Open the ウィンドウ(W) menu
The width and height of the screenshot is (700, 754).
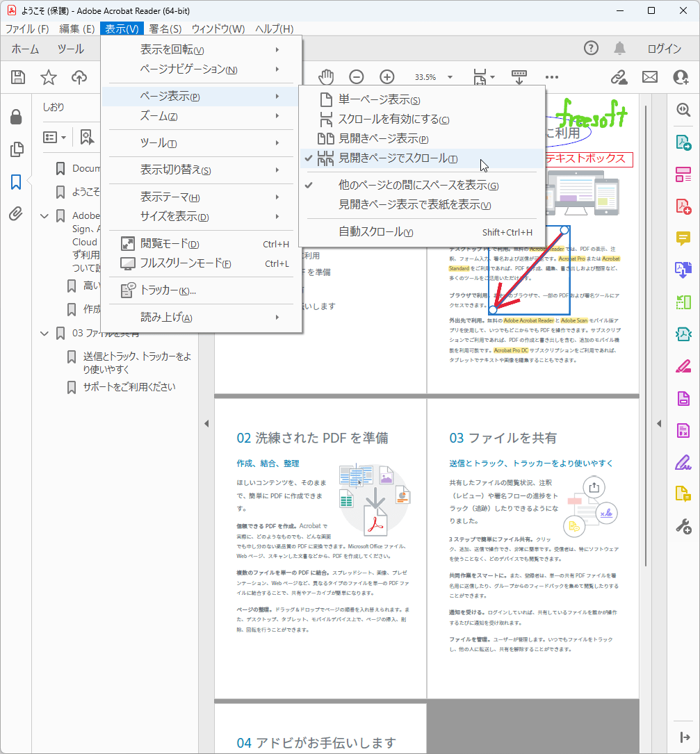pyautogui.click(x=218, y=29)
